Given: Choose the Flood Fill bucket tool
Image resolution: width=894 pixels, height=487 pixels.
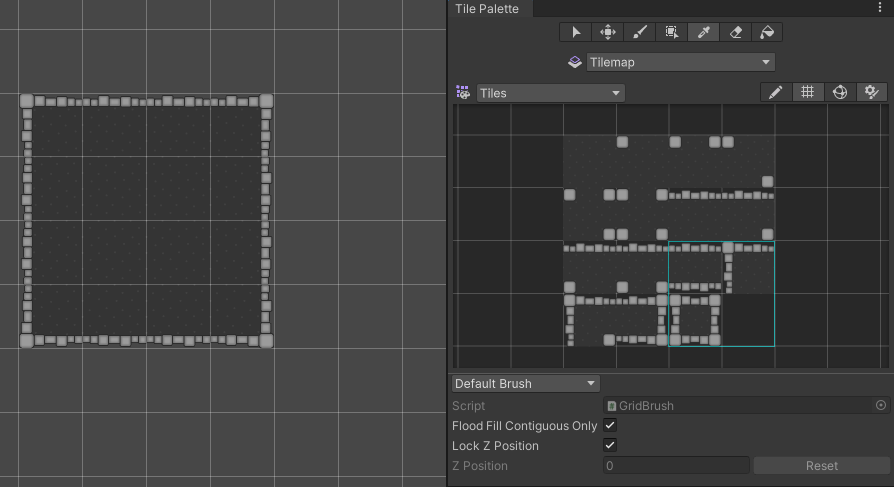Looking at the screenshot, I should [x=767, y=32].
